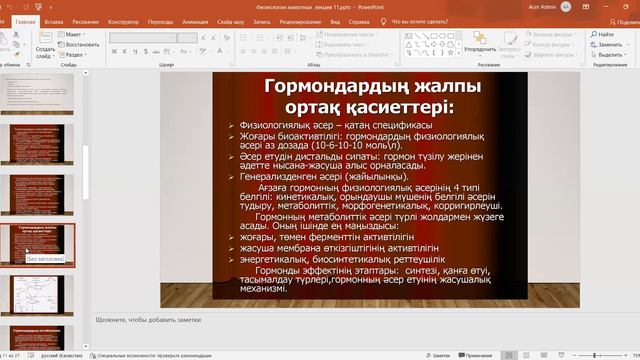Open the Конструктор tab
Image resolution: width=640 pixels, height=360 pixels.
tap(123, 22)
